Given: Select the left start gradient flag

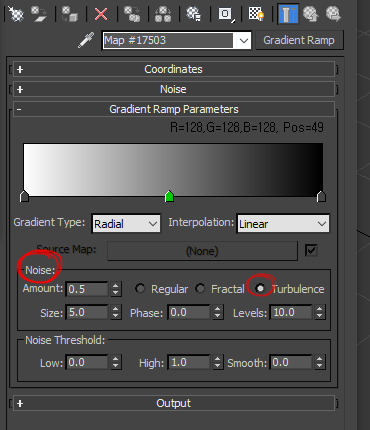Looking at the screenshot, I should tap(24, 196).
